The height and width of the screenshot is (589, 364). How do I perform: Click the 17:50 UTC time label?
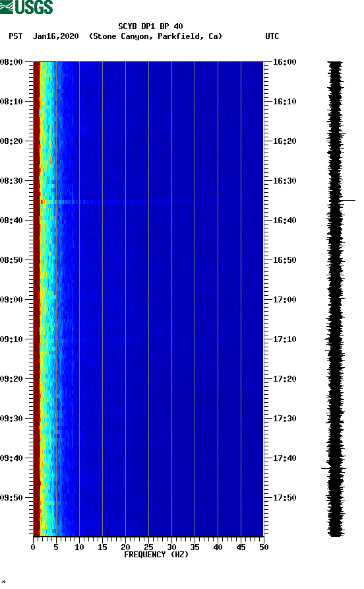[x=284, y=498]
